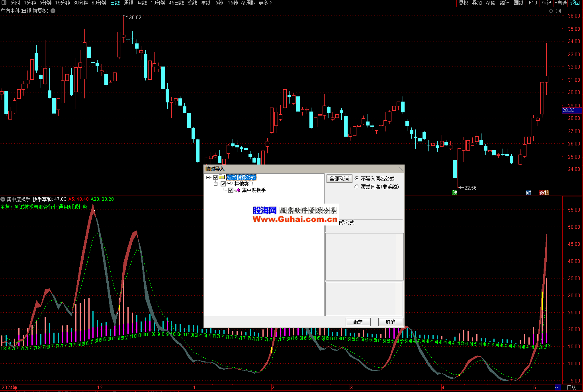
Task: Open the 画线 drawing tool
Action: (518, 3)
